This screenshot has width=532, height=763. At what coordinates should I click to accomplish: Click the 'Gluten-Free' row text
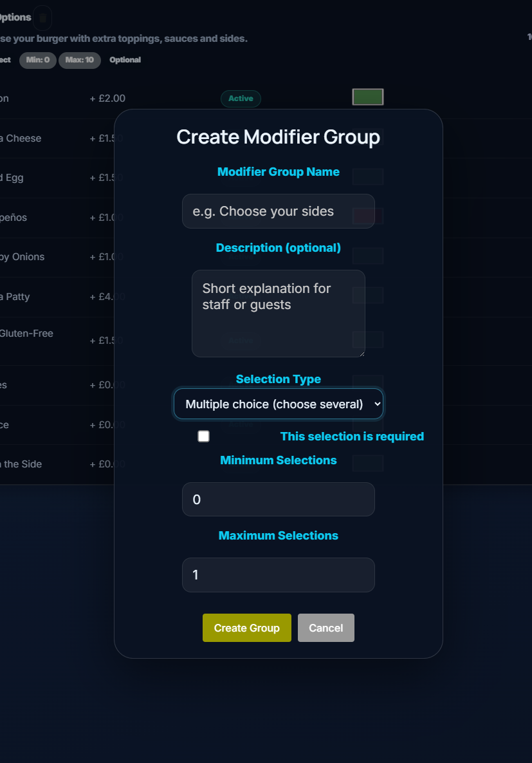(x=26, y=334)
